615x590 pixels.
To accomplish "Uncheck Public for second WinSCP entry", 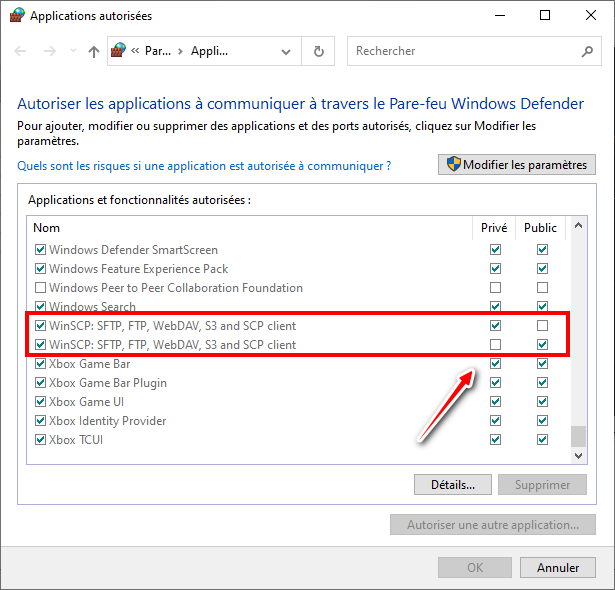I will coord(542,344).
